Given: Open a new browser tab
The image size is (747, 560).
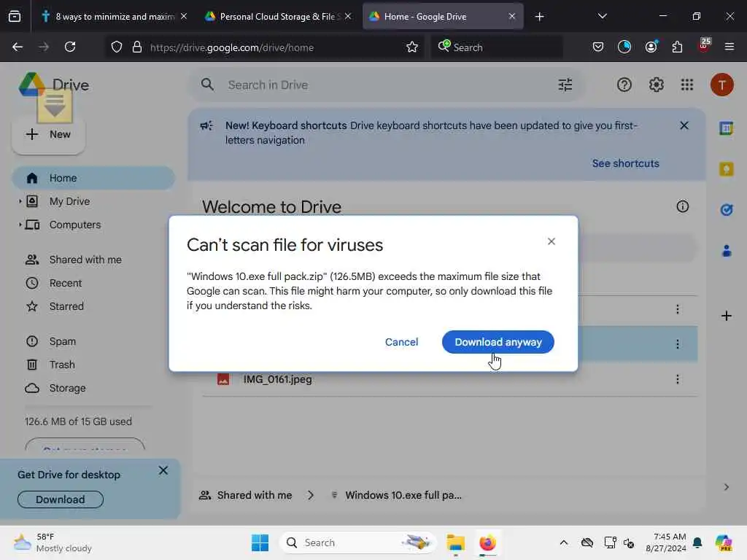Looking at the screenshot, I should click(539, 17).
